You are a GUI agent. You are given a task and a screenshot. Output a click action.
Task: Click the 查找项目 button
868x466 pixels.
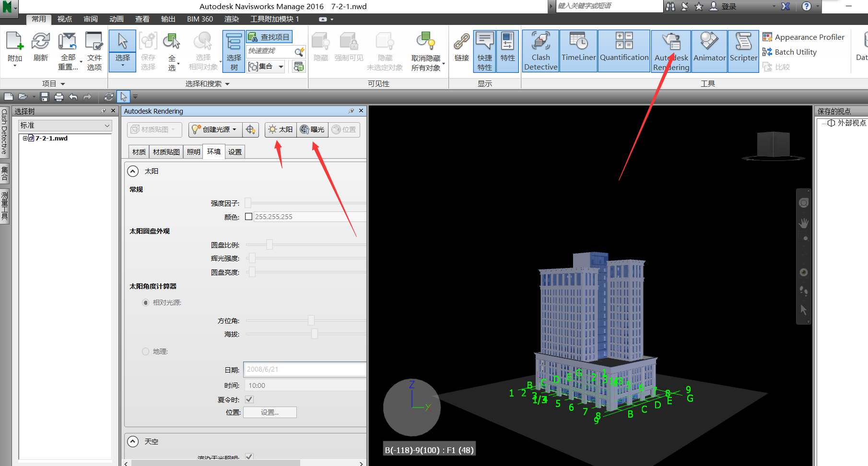[x=270, y=37]
